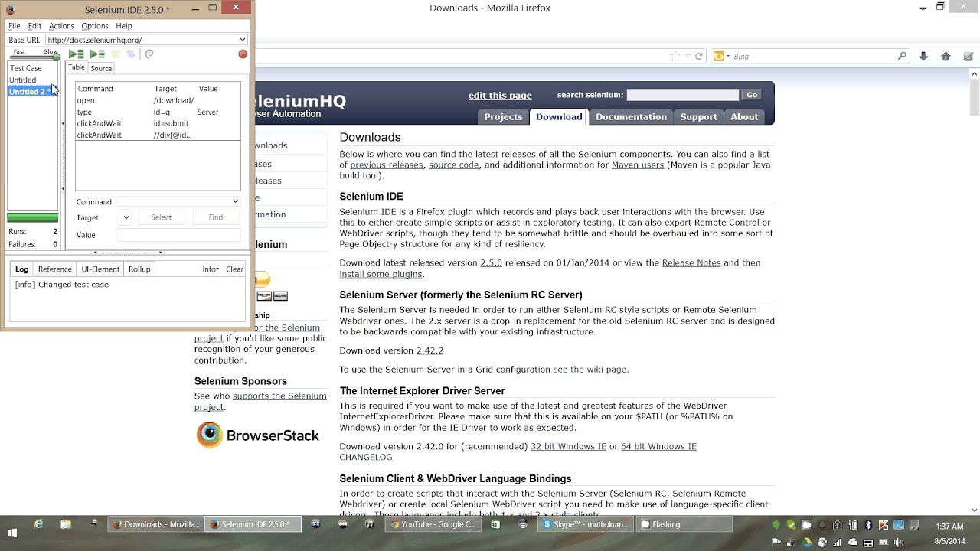Click the Pause/Resume icon in Selenium toolbar
The height and width of the screenshot is (551, 980).
click(116, 54)
